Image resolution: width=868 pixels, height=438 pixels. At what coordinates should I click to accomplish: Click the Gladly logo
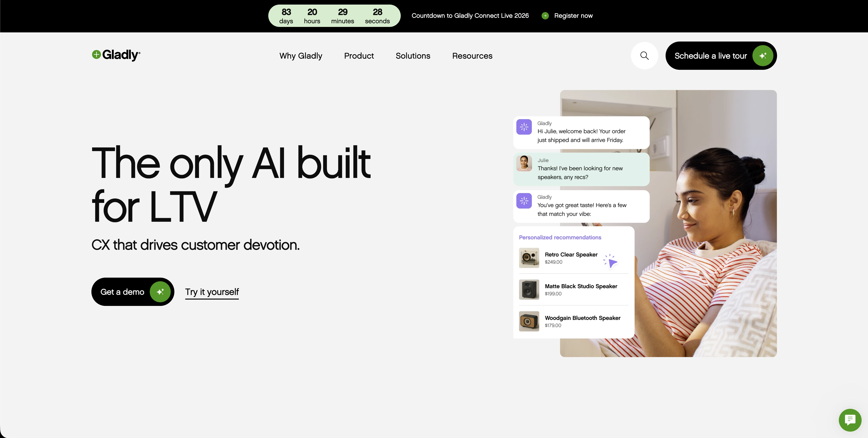(x=116, y=55)
